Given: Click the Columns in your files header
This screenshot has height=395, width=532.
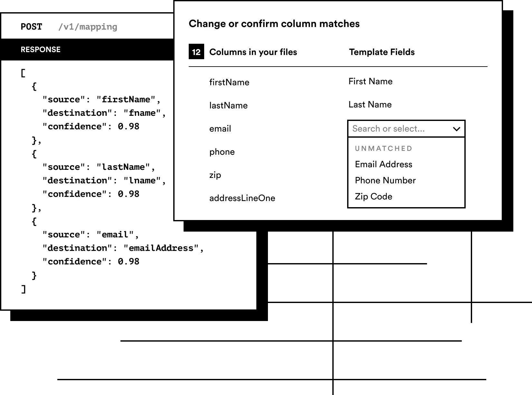Looking at the screenshot, I should click(x=253, y=52).
